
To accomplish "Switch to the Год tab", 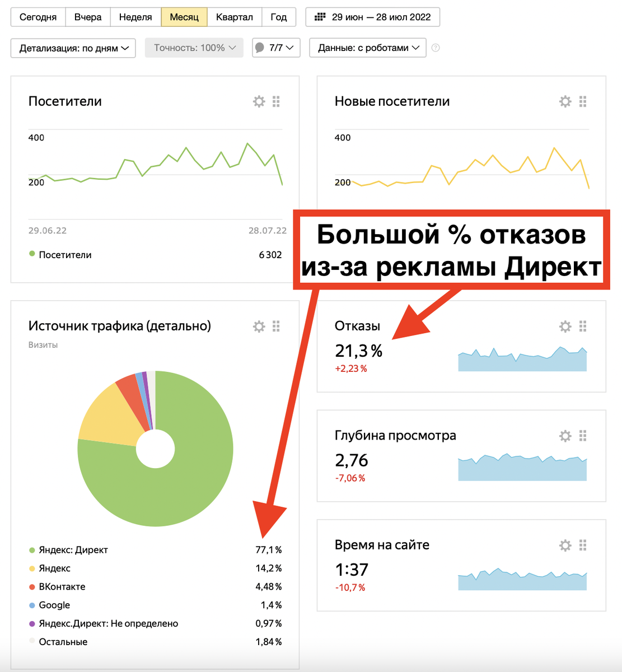I will 279,17.
